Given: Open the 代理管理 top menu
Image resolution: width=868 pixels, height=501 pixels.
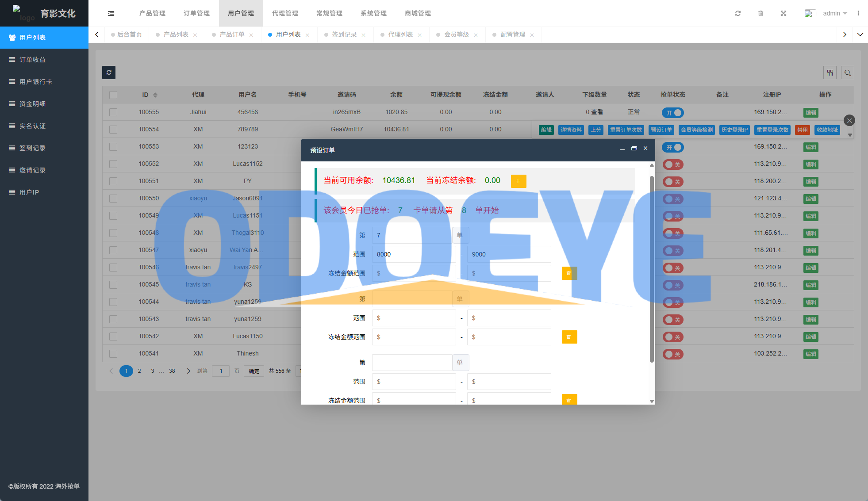Looking at the screenshot, I should tap(285, 13).
